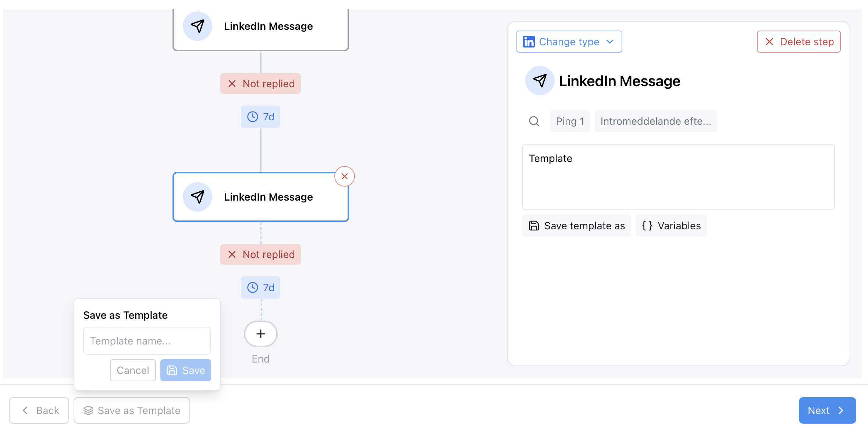Go to Next step
Screen dimensions: 868x438
pos(827,410)
